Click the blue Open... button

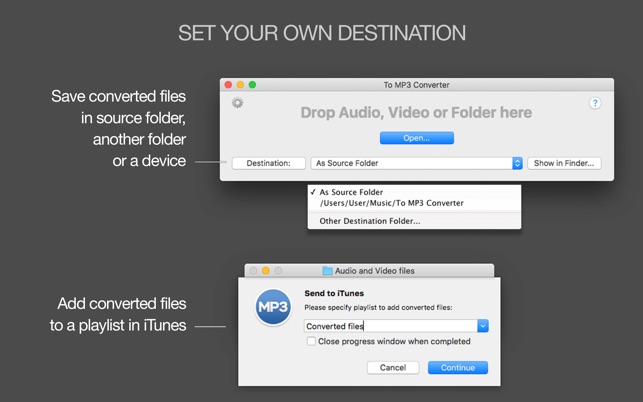tap(417, 138)
